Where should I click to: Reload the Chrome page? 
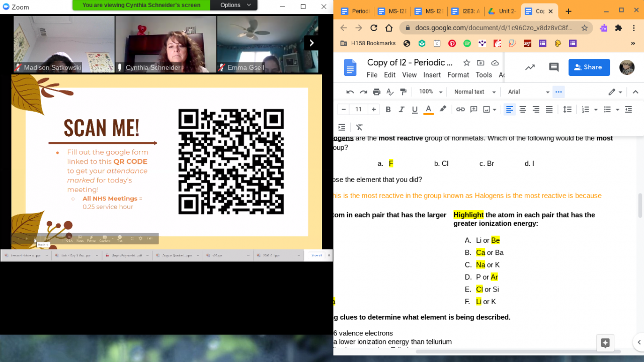pyautogui.click(x=374, y=28)
